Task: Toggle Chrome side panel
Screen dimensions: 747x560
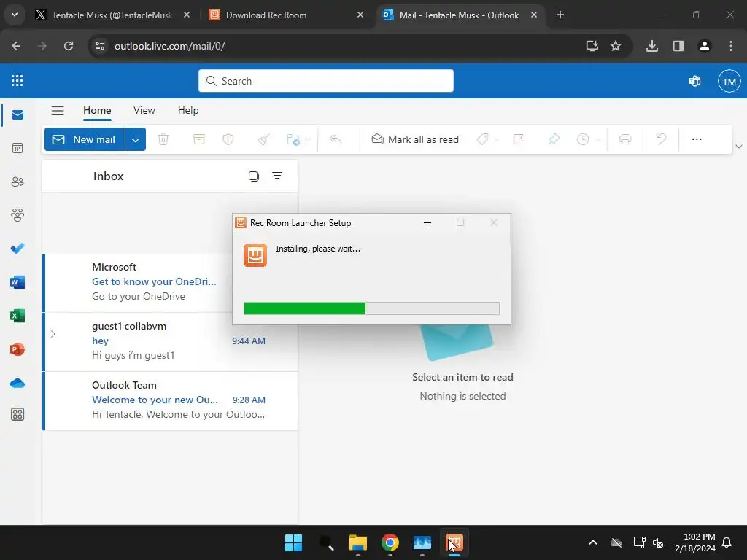Action: tap(678, 46)
